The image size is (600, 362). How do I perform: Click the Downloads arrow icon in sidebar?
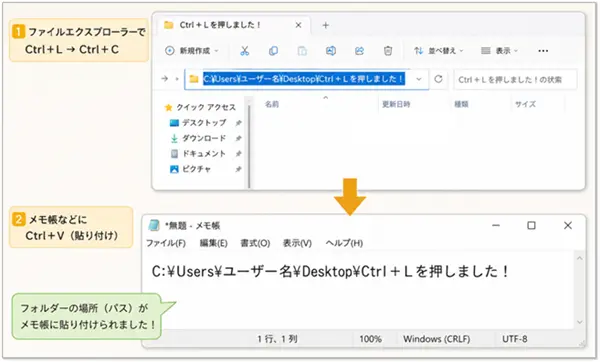pyautogui.click(x=174, y=138)
